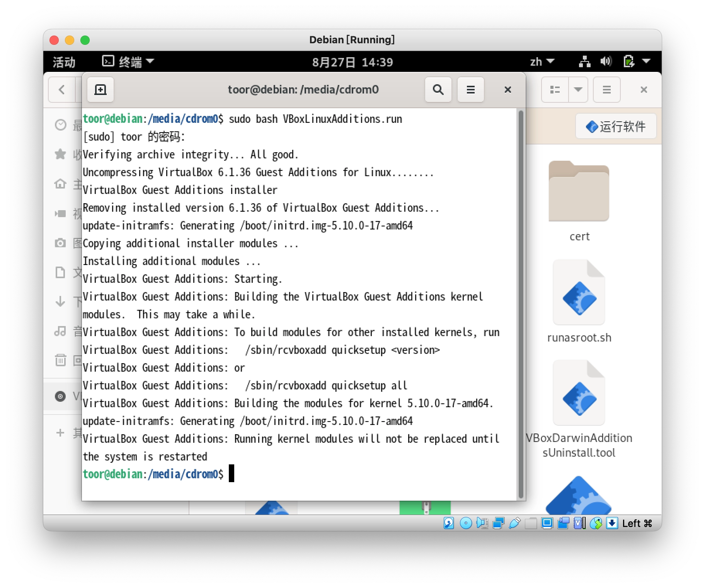Viewport: 705px width, 588px height.
Task: Click the VirtualBox hard disk activity icon
Action: point(449,523)
